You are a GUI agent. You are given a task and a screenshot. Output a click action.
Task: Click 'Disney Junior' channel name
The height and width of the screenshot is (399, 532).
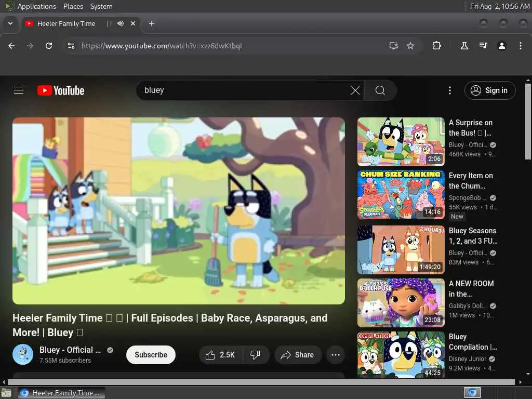468,358
